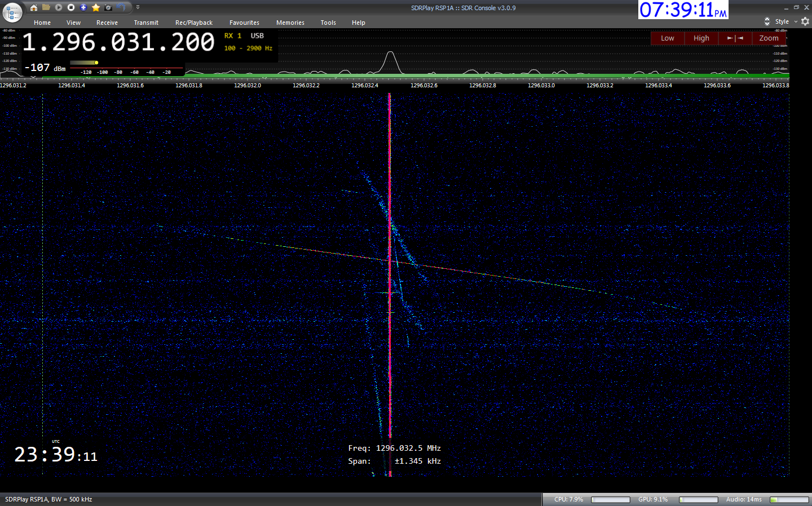Viewport: 812px width, 506px height.
Task: Click the yellow star favourites icon
Action: coord(96,7)
